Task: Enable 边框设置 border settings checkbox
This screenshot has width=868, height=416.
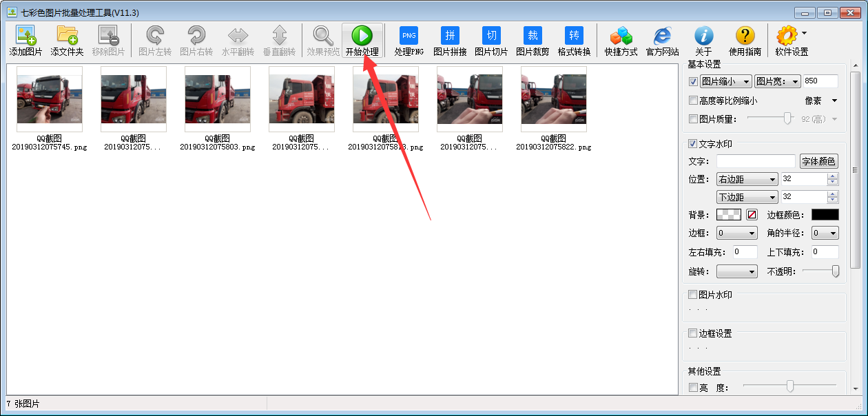Action: click(693, 333)
